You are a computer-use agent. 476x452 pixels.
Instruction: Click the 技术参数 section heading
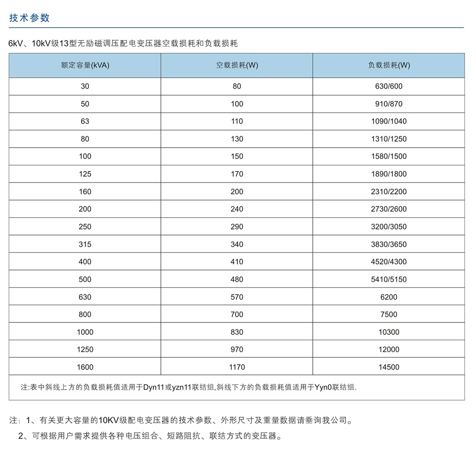coord(30,18)
